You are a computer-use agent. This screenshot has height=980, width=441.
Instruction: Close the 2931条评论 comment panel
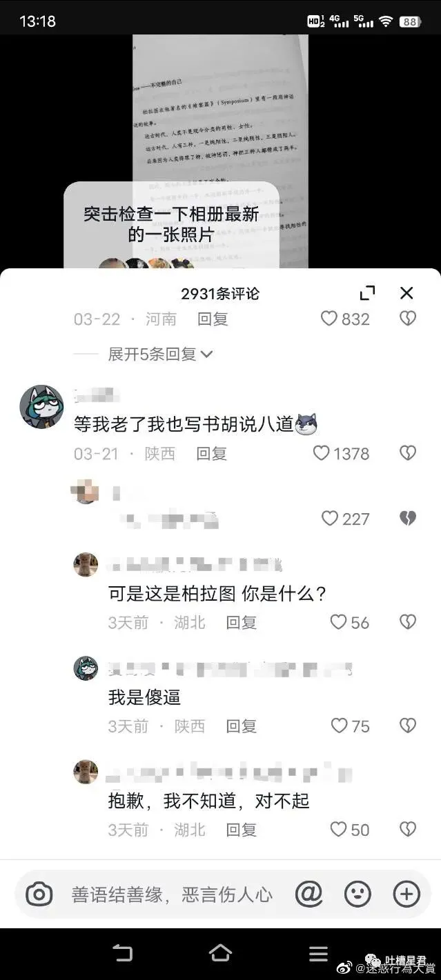pos(406,293)
